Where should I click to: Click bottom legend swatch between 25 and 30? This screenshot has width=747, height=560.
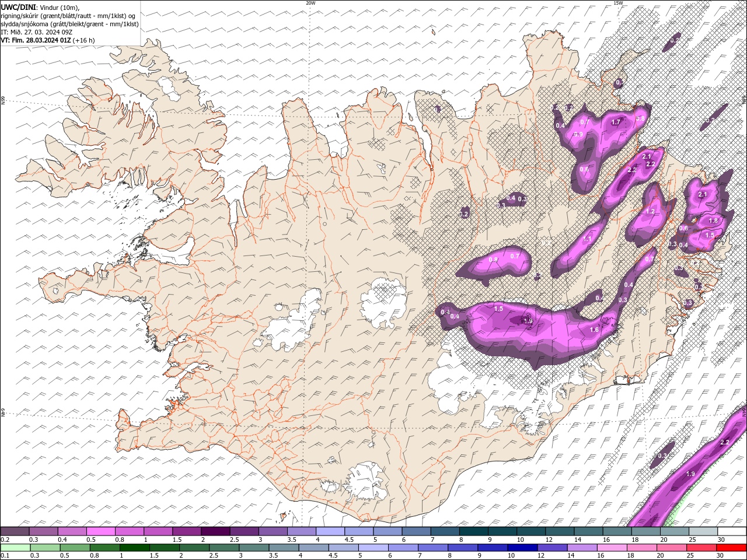click(x=702, y=547)
